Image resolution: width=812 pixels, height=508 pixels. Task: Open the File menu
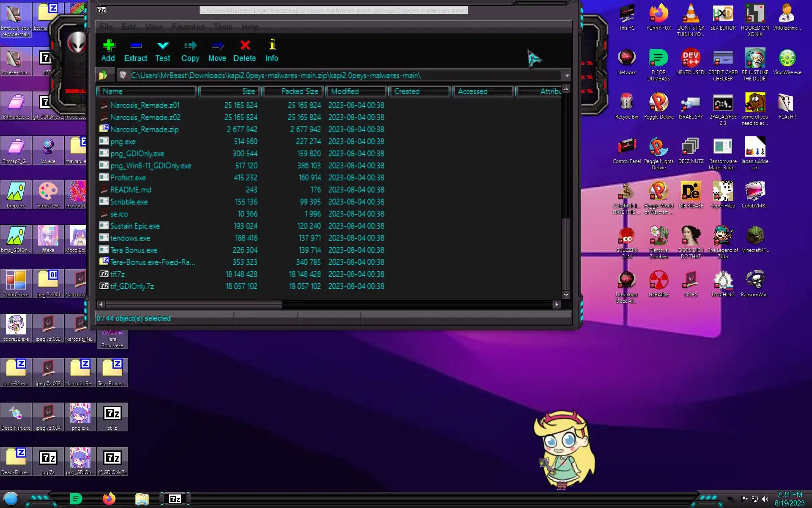(x=106, y=27)
